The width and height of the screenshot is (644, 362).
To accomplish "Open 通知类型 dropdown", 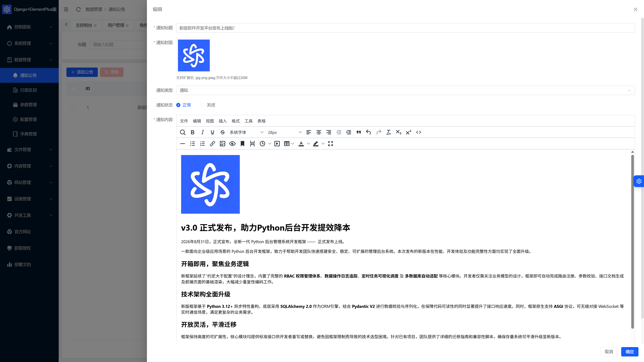I will [405, 90].
